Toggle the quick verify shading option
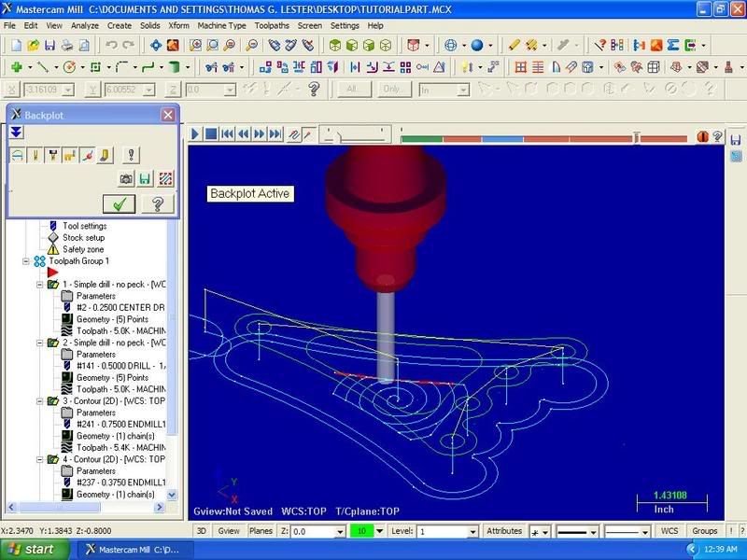The image size is (747, 560). coord(105,155)
